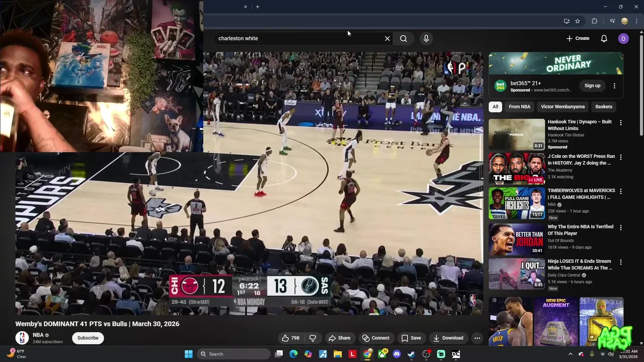Click the video player to pause playback
644x362 pixels.
[249, 184]
